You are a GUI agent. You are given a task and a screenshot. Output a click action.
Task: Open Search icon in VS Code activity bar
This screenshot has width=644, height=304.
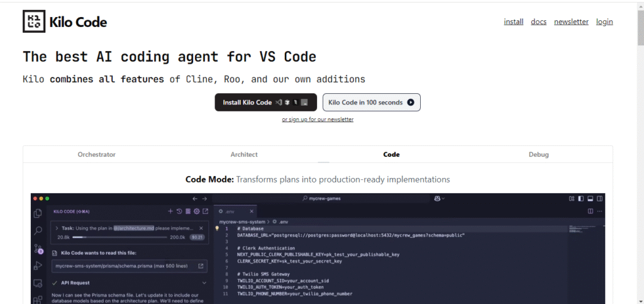(x=38, y=231)
